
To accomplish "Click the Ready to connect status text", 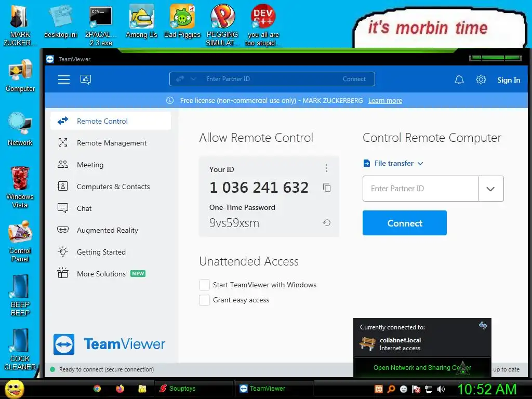I will [x=106, y=369].
